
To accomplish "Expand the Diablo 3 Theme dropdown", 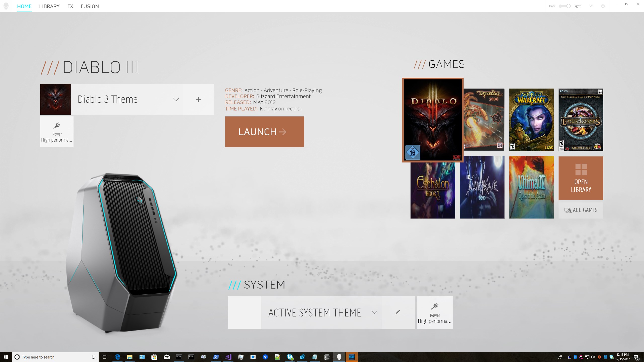I will [x=176, y=100].
